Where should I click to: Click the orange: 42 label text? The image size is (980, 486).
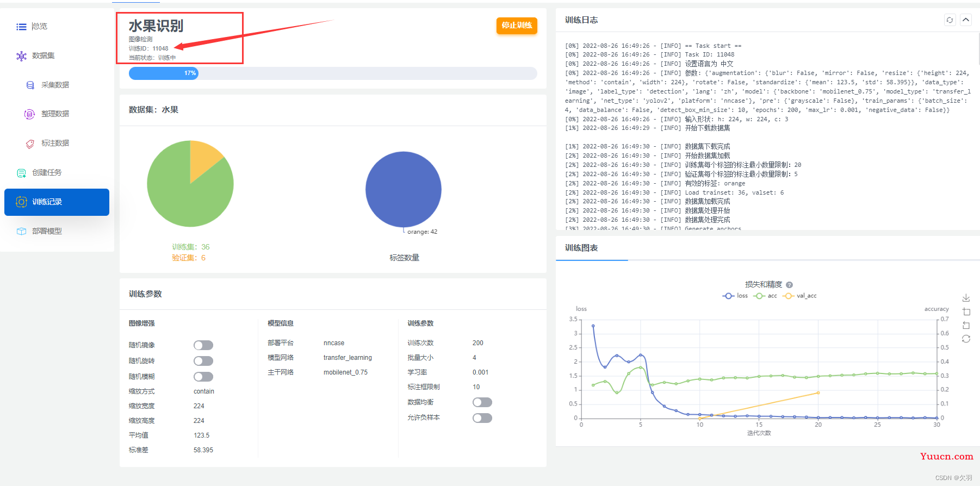[423, 232]
